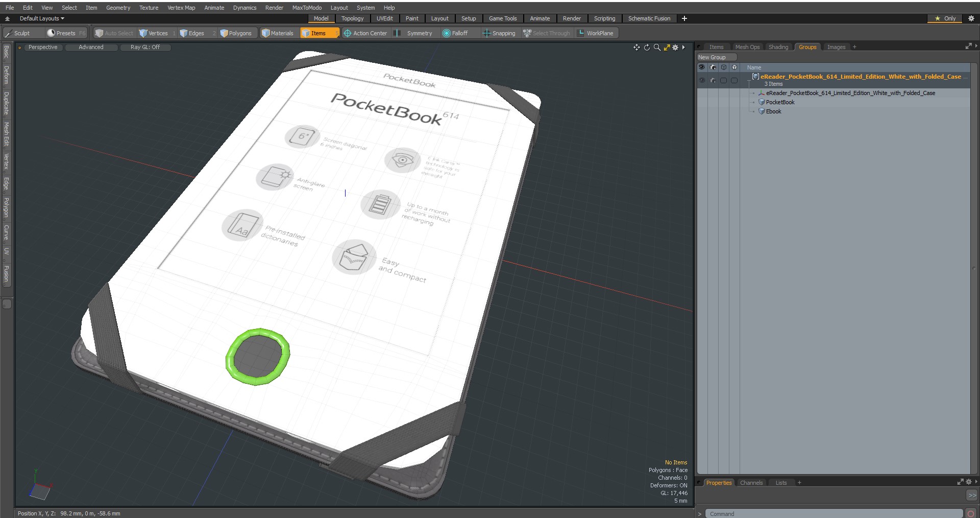Maximize the Groups panel
The height and width of the screenshot is (518, 980).
point(968,46)
